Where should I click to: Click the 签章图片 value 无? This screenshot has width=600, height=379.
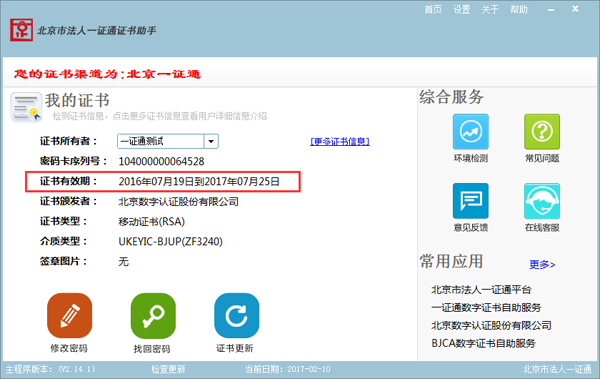[124, 261]
